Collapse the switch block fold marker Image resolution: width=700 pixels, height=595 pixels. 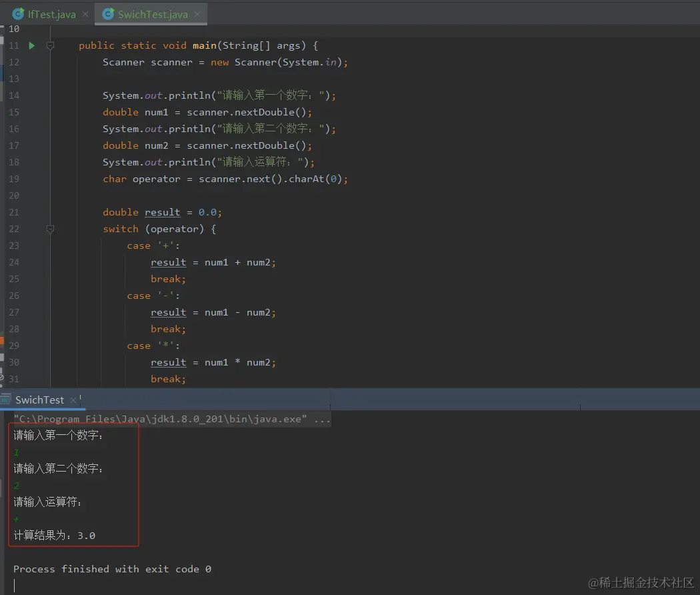click(x=51, y=229)
